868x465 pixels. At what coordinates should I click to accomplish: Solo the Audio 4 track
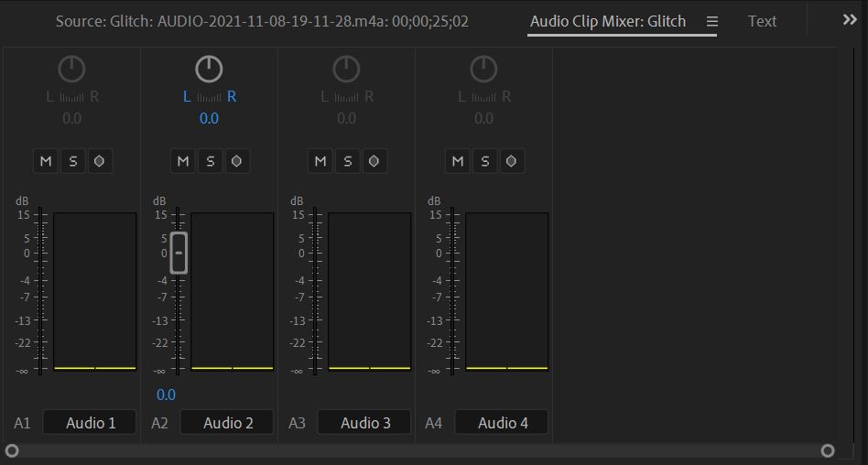click(484, 161)
